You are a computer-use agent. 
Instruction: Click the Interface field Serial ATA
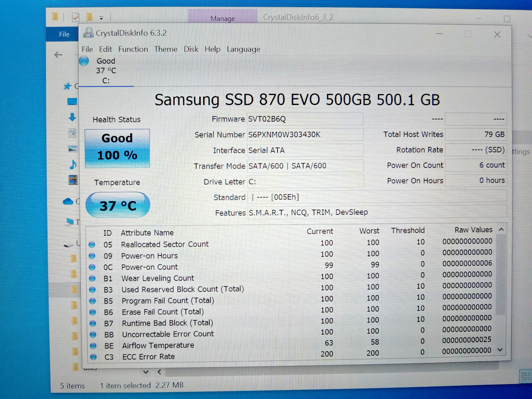[305, 150]
